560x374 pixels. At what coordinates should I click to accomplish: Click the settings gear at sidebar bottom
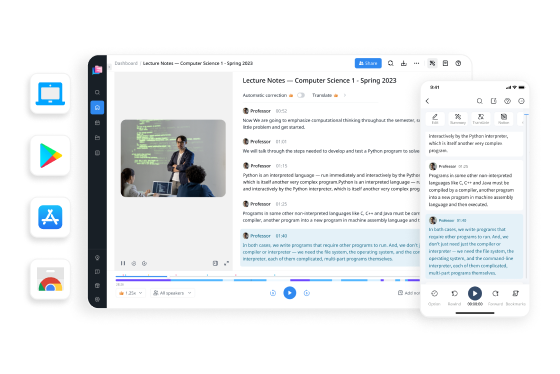click(x=97, y=299)
